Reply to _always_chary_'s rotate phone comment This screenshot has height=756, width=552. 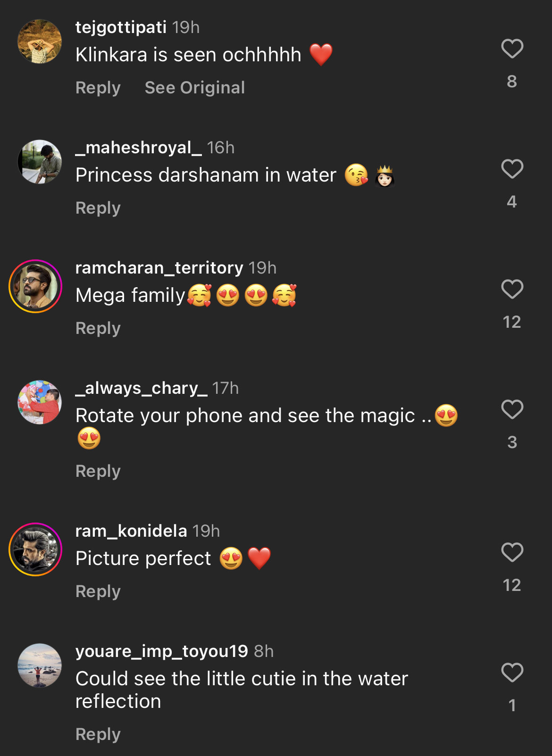(98, 471)
